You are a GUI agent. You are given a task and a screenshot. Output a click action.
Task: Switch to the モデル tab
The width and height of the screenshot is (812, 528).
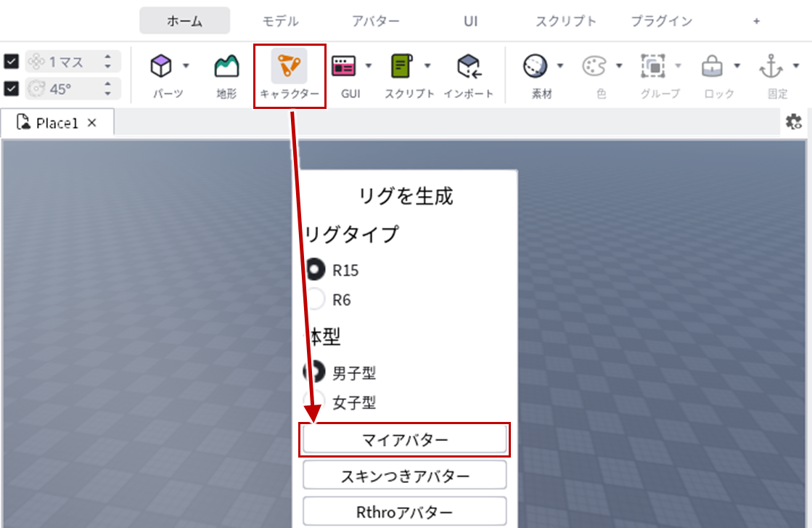tap(280, 21)
